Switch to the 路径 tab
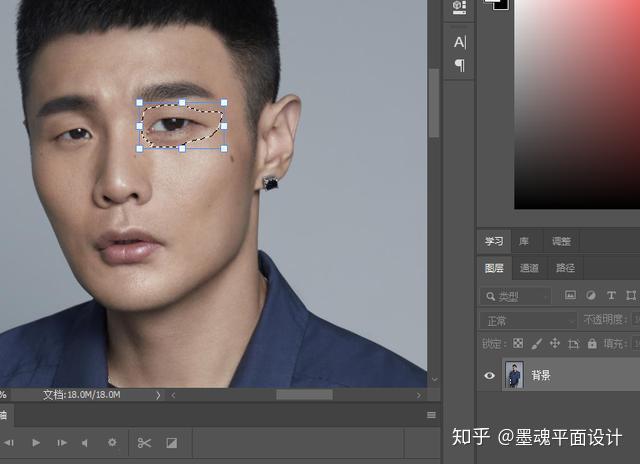The width and height of the screenshot is (640, 464). (565, 268)
